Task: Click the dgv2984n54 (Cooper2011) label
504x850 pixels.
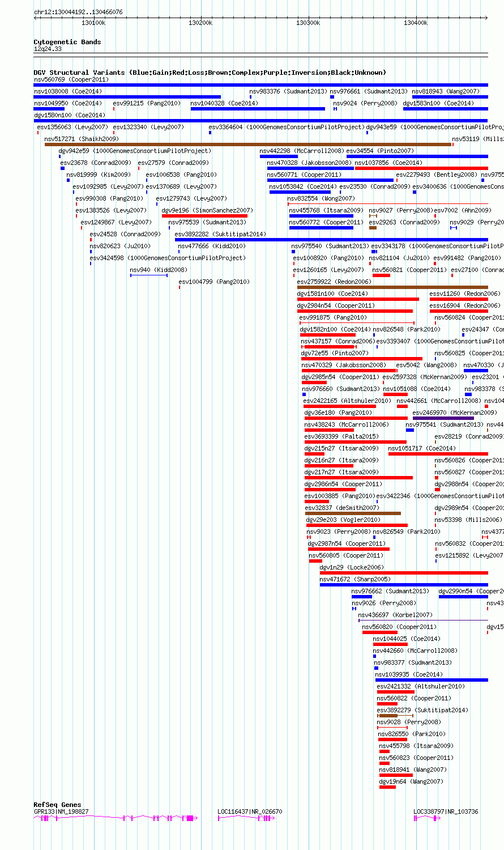Action: pyautogui.click(x=336, y=305)
